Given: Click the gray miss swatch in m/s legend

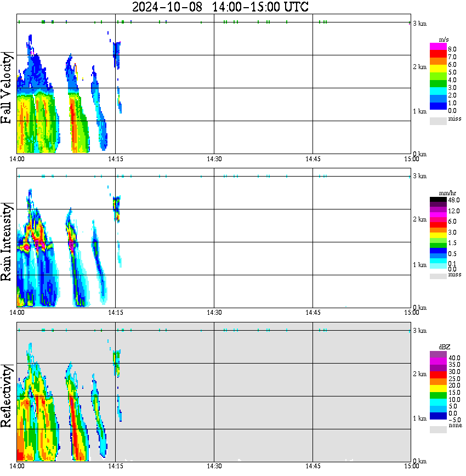Looking at the screenshot, I should pyautogui.click(x=438, y=121).
